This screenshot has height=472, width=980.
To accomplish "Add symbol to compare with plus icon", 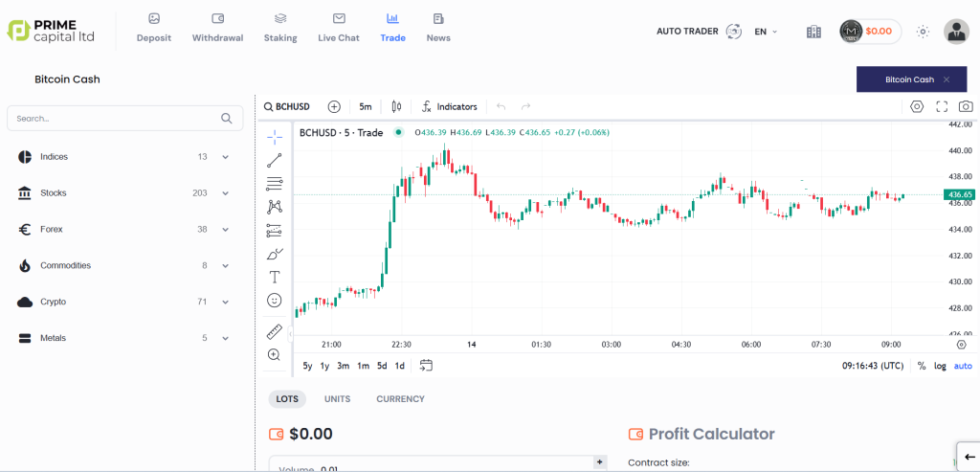I will [334, 106].
